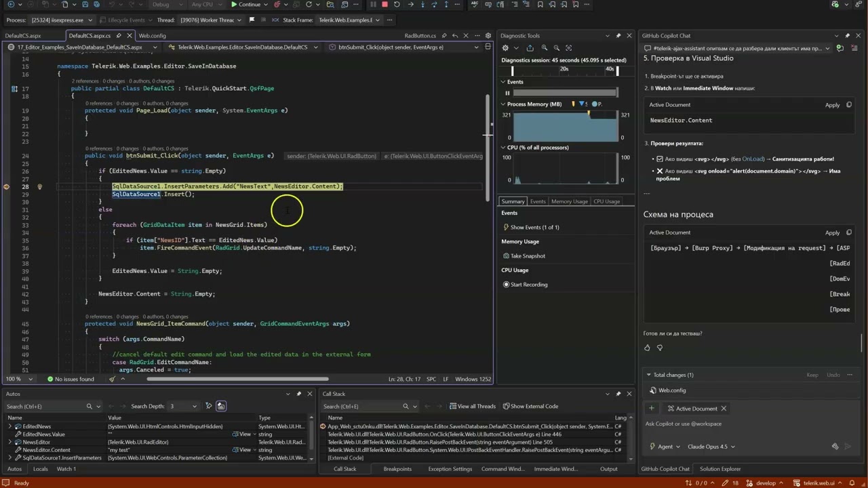Switch to DefaultCS.aspx editor tab
This screenshot has width=868, height=488.
click(x=23, y=35)
